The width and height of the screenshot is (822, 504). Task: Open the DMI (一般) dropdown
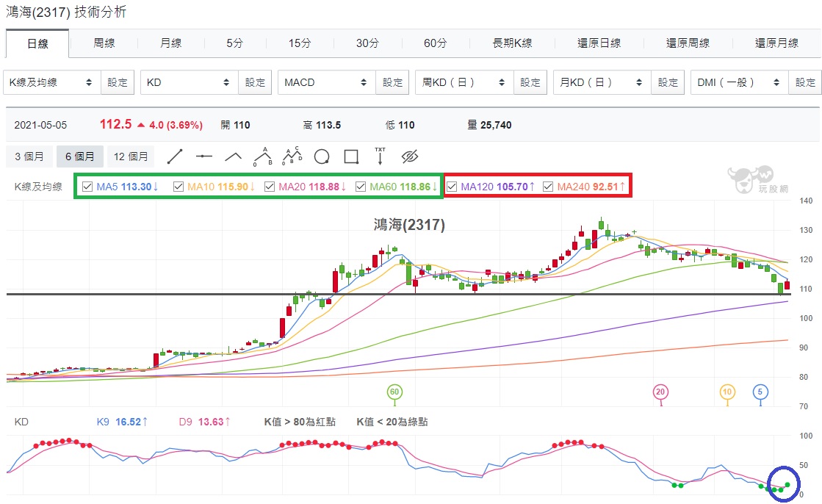click(x=739, y=82)
